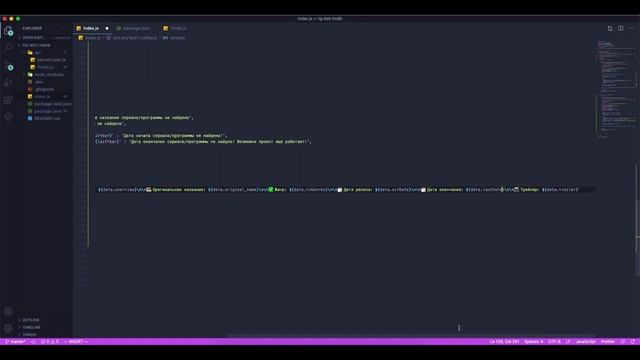Viewport: 640px width, 360px height.
Task: Click the unsaved dot on index.js tab
Action: (107, 28)
